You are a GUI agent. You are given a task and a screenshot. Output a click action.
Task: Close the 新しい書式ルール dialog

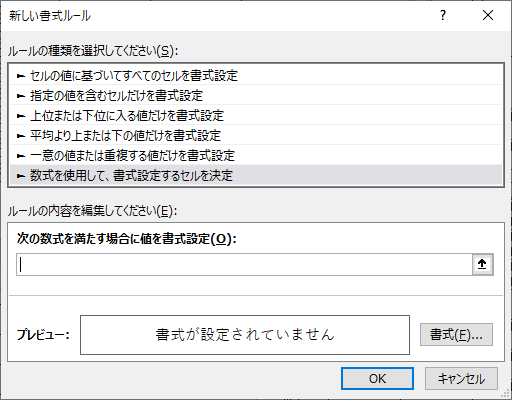(x=488, y=15)
